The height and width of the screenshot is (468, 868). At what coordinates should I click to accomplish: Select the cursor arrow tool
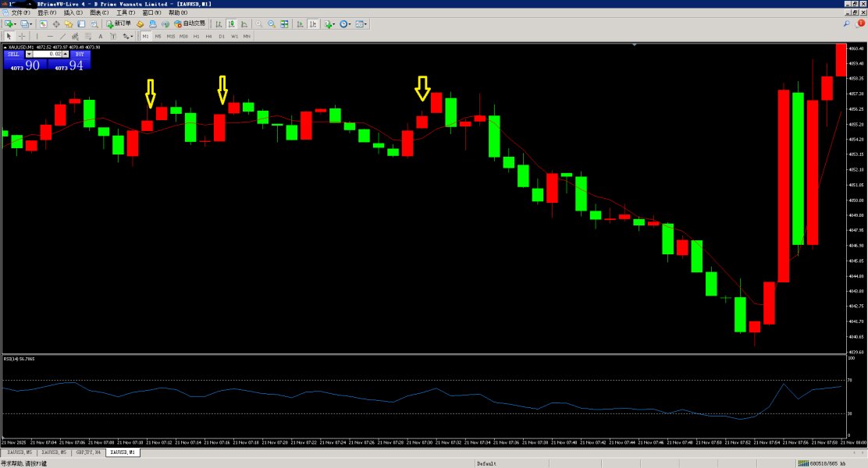pyautogui.click(x=9, y=37)
